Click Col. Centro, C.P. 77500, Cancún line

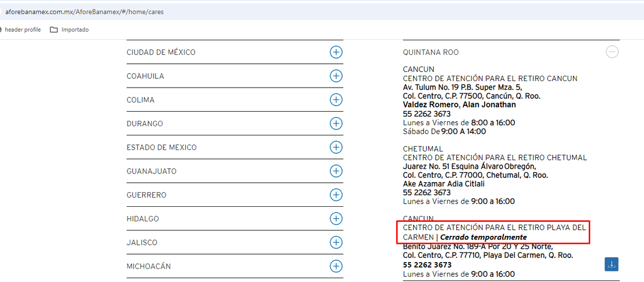click(472, 96)
